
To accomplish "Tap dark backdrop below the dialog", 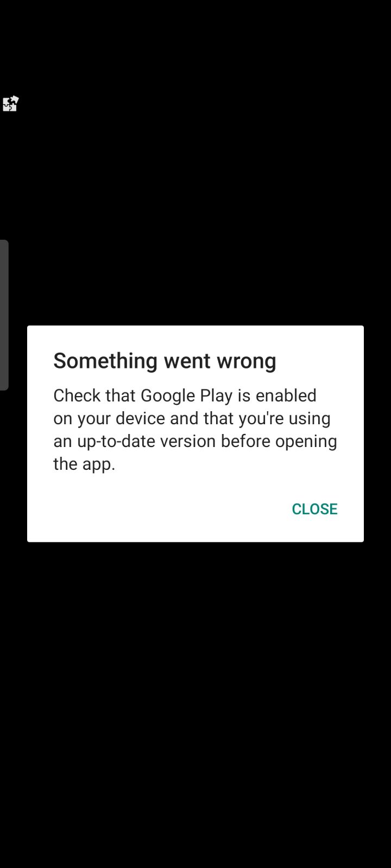I will click(195, 705).
